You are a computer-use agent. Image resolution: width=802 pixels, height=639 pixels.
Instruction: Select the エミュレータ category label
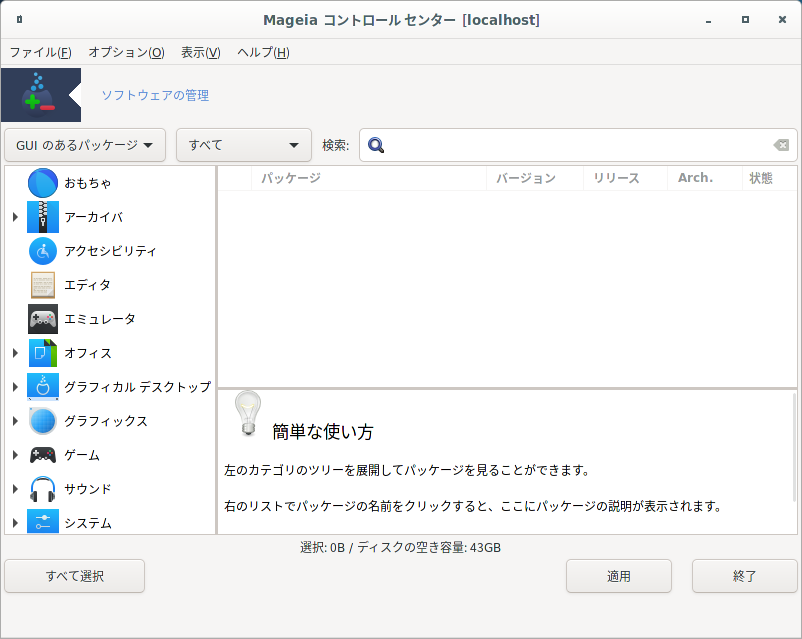click(100, 319)
